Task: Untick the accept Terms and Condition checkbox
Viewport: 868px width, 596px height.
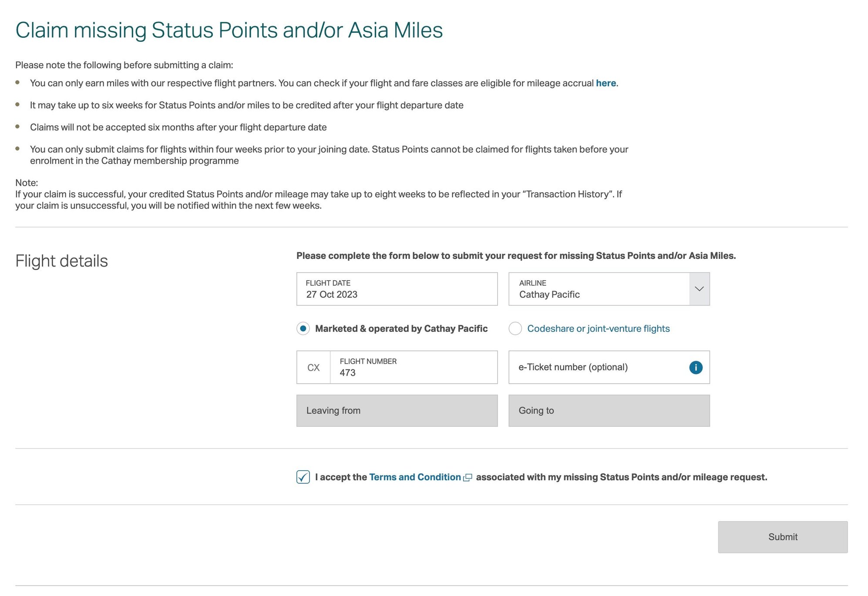Action: click(x=303, y=477)
